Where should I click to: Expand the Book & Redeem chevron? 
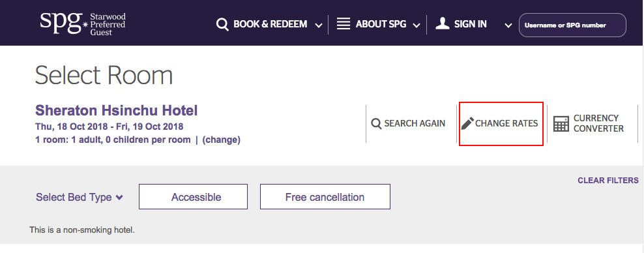(319, 26)
